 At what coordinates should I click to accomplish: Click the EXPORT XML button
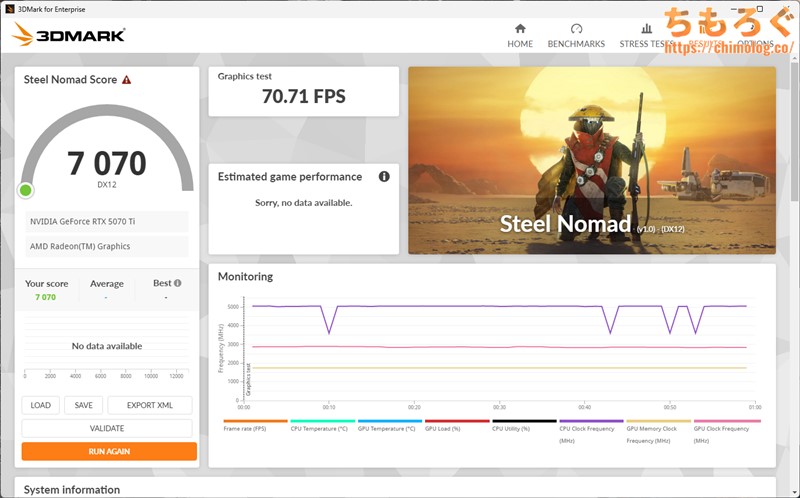coord(149,405)
